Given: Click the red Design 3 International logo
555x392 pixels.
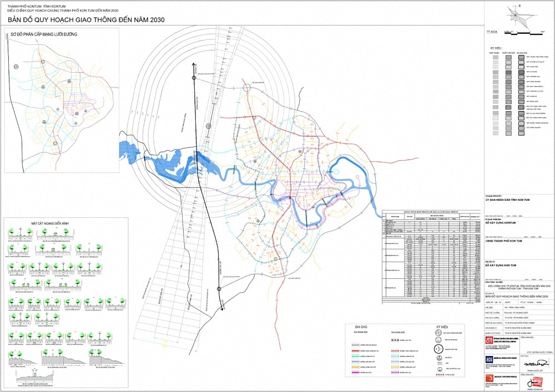Looking at the screenshot, I should coord(489,378).
